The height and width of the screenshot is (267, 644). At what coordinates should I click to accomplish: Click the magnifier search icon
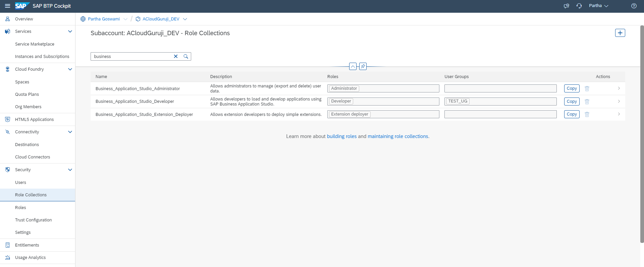(186, 57)
